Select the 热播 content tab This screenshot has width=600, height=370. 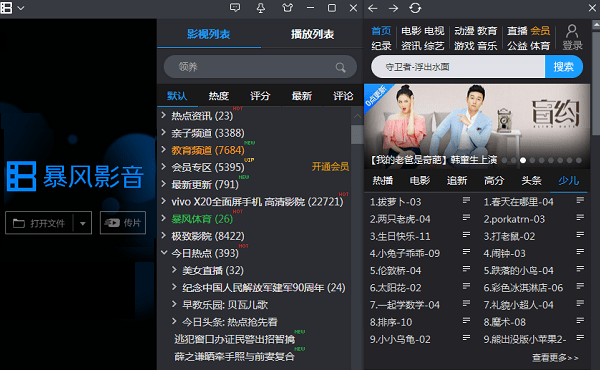[383, 181]
